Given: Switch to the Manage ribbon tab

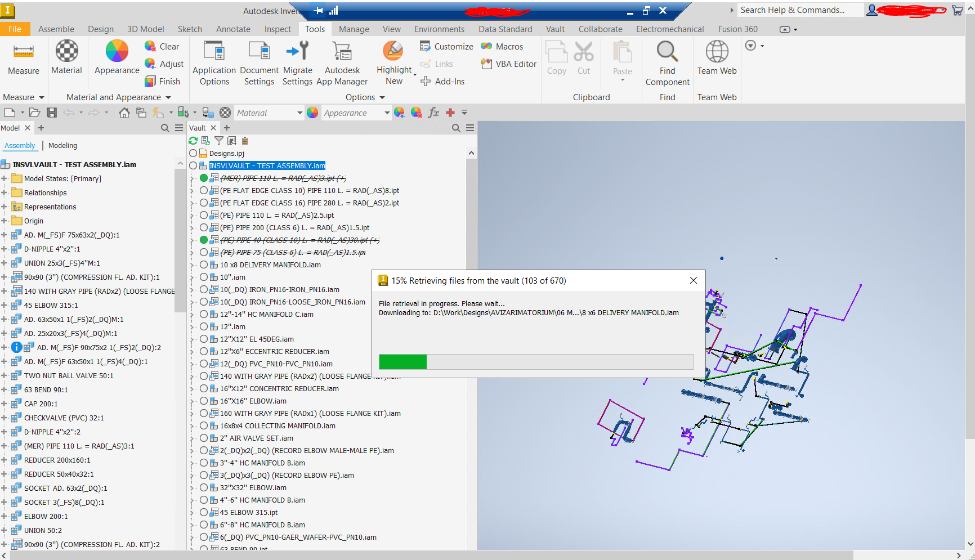Looking at the screenshot, I should click(354, 29).
